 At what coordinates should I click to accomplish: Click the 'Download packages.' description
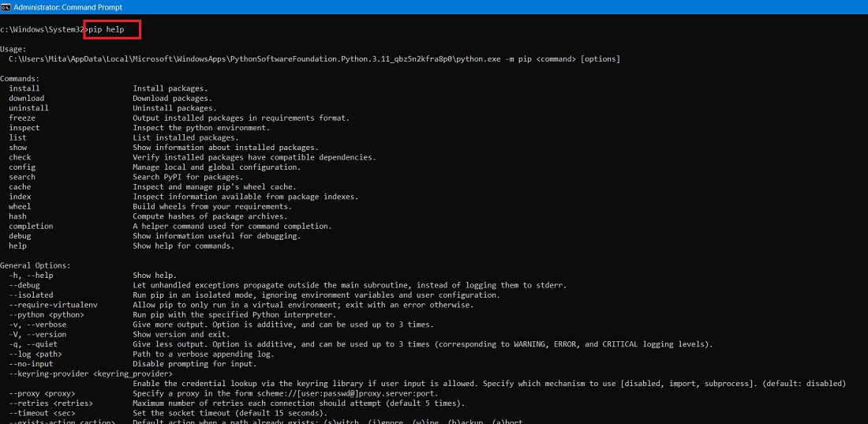tap(173, 98)
